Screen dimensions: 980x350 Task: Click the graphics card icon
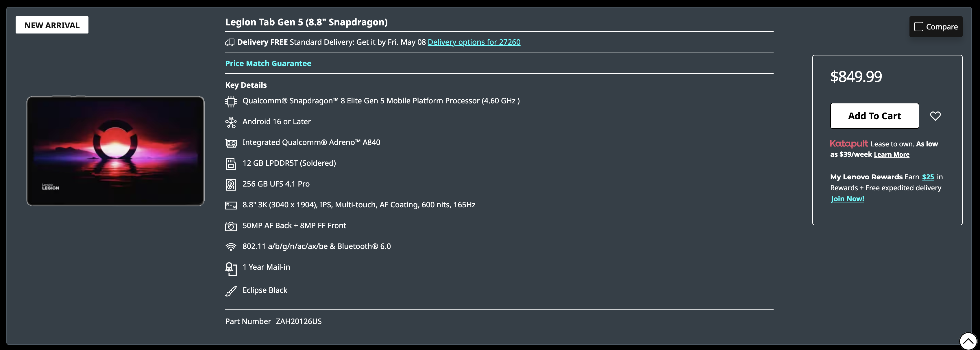pyautogui.click(x=230, y=143)
